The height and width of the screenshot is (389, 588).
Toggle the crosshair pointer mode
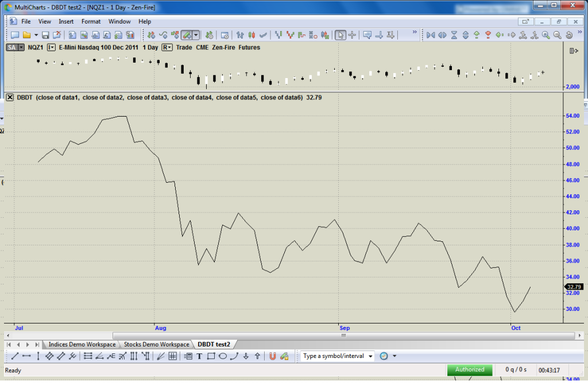pyautogui.click(x=353, y=35)
